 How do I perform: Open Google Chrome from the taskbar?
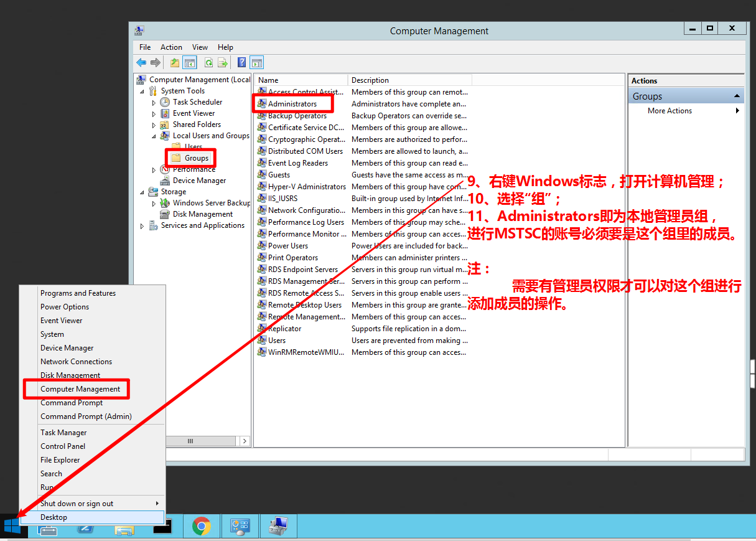(201, 527)
